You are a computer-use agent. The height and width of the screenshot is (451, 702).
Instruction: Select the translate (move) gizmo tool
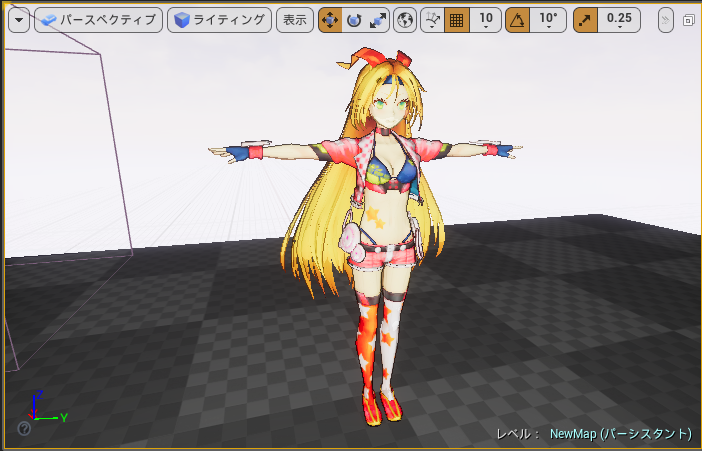tap(330, 20)
